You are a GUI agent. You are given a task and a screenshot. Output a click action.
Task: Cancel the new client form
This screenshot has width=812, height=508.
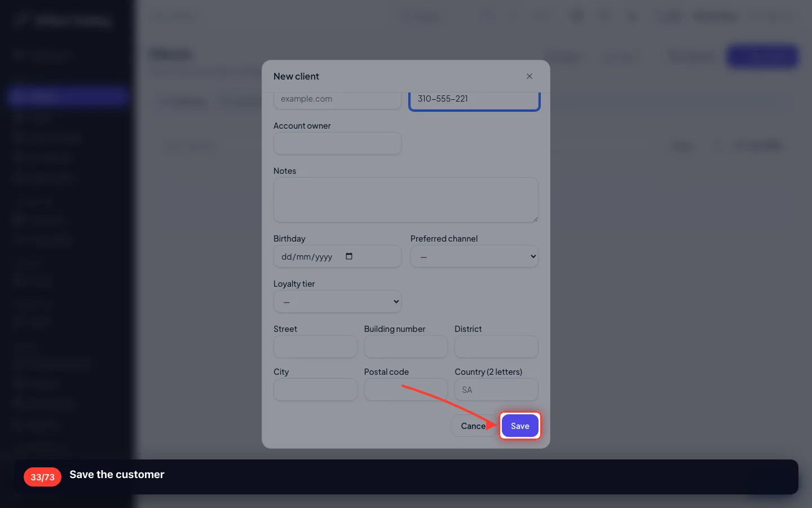tap(473, 426)
